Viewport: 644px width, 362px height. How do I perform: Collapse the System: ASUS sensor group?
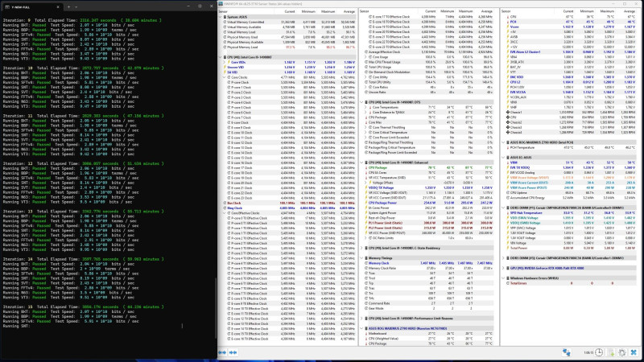click(221, 17)
